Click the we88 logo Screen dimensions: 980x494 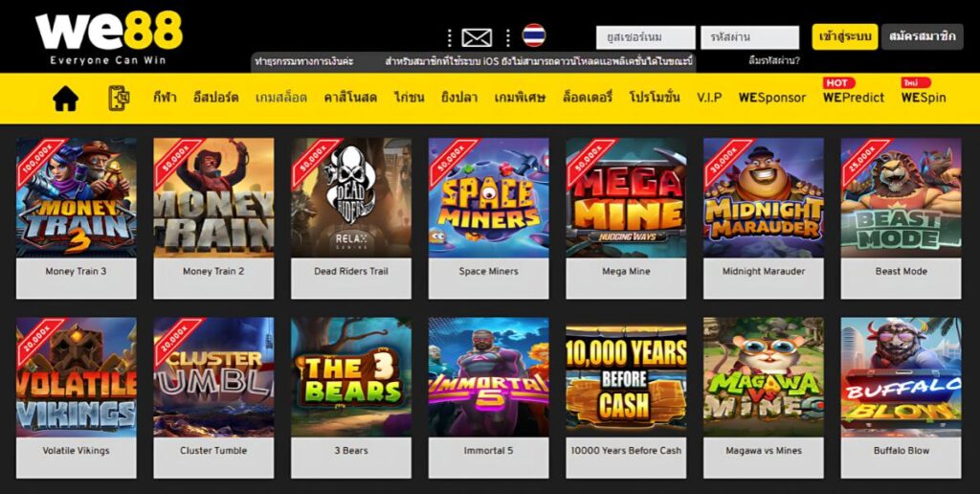click(x=109, y=37)
